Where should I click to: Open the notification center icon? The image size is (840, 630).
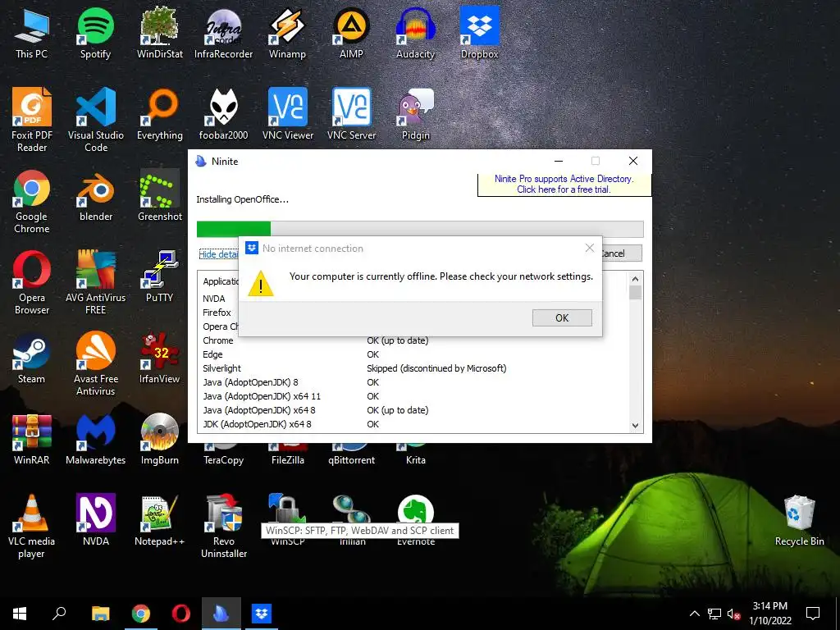[813, 614]
